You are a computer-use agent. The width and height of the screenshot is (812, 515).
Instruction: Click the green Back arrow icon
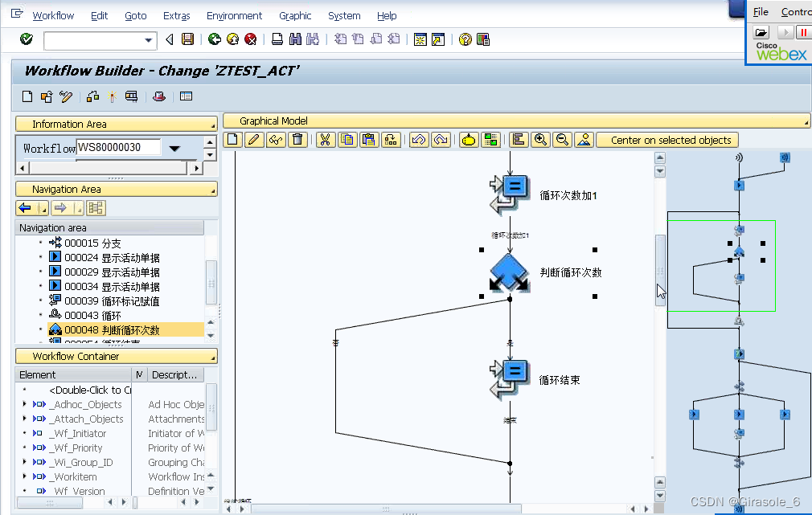pos(215,39)
